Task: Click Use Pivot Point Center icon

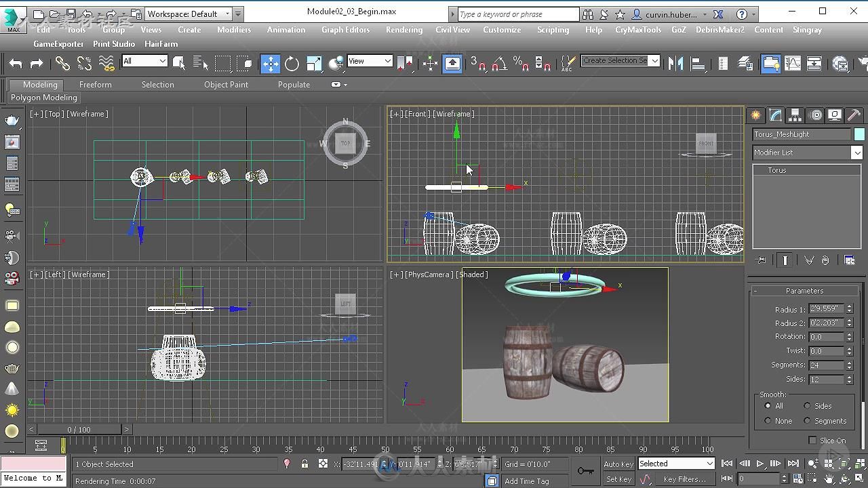Action: tap(405, 64)
